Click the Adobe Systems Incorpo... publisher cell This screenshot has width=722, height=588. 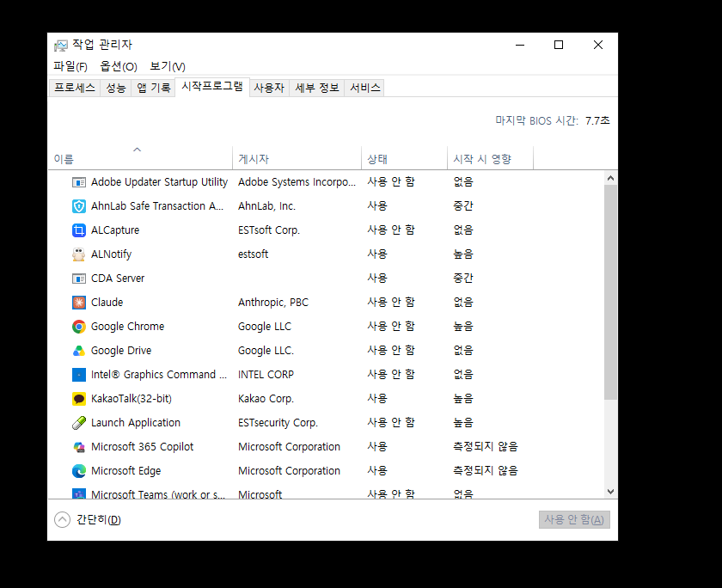[297, 182]
